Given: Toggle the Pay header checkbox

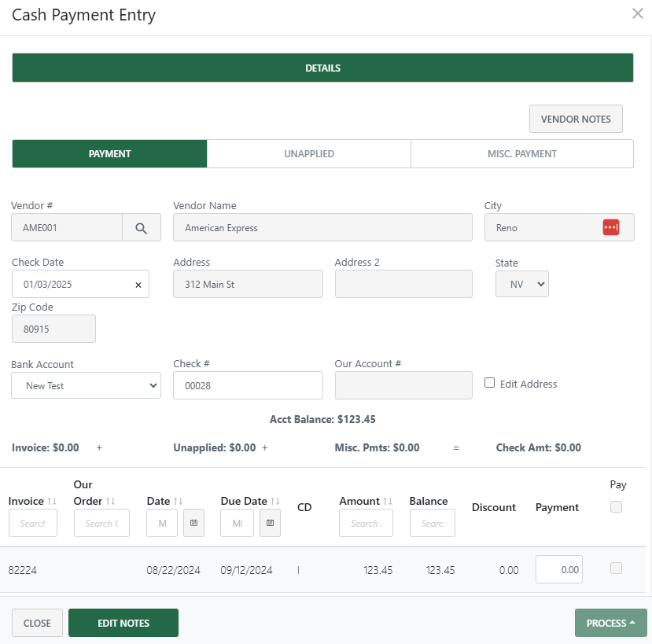Looking at the screenshot, I should 617,506.
